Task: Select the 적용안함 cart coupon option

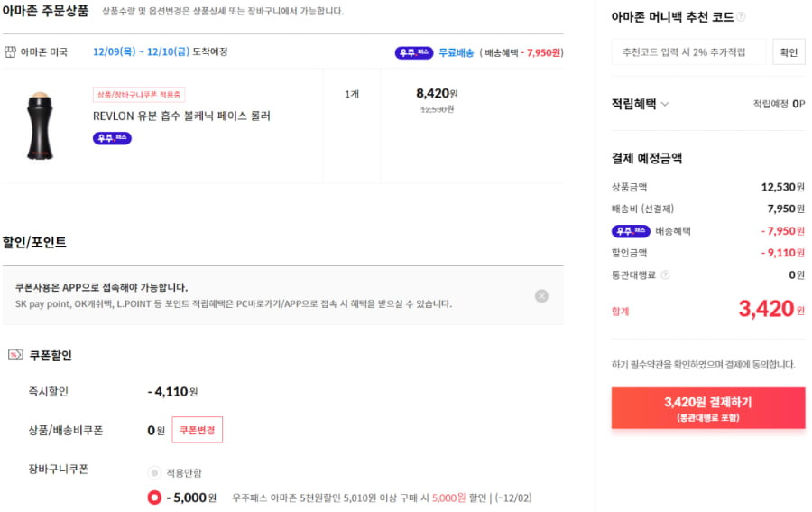Action: 153,472
